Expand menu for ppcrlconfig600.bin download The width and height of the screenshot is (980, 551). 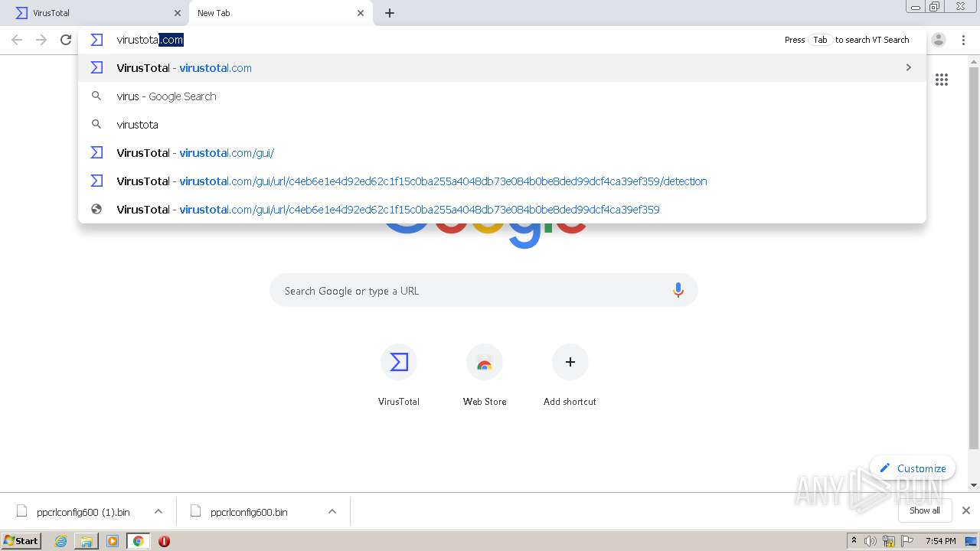click(x=332, y=511)
